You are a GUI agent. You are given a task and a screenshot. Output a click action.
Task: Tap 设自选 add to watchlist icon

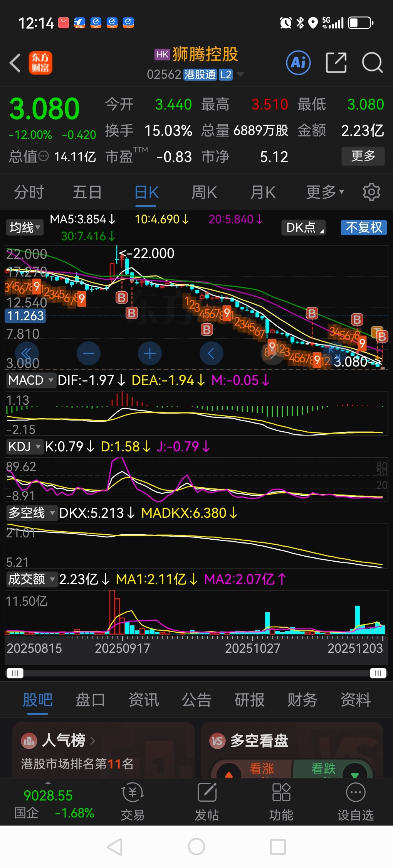[x=356, y=801]
